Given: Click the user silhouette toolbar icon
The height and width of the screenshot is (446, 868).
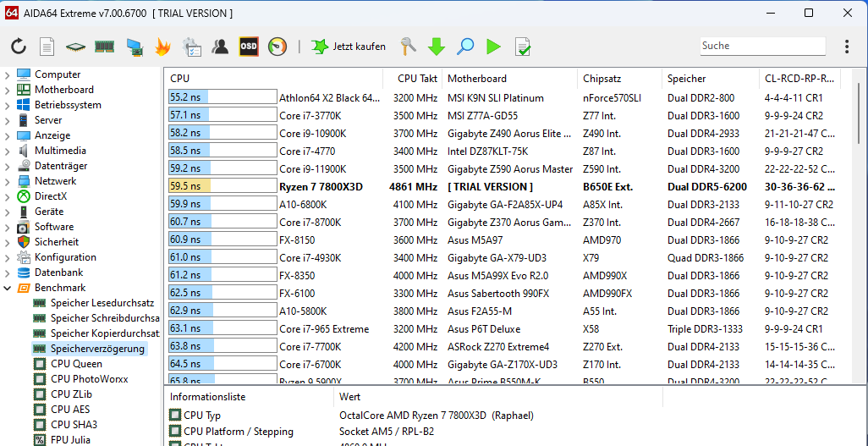Looking at the screenshot, I should pyautogui.click(x=220, y=47).
